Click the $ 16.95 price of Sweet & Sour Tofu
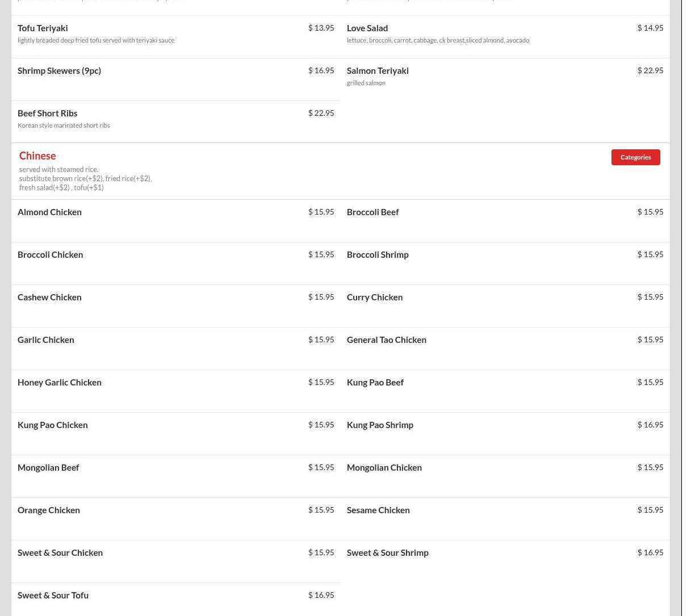This screenshot has width=687, height=616. click(321, 595)
